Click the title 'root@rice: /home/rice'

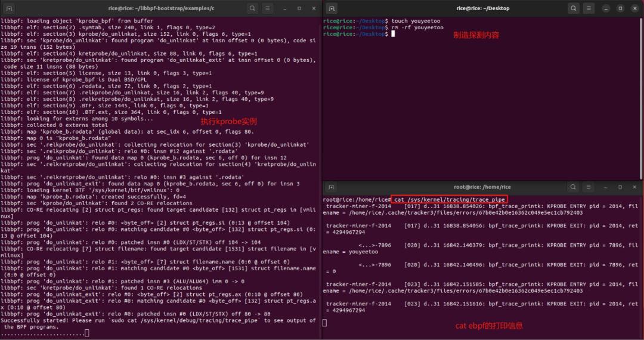coord(482,187)
